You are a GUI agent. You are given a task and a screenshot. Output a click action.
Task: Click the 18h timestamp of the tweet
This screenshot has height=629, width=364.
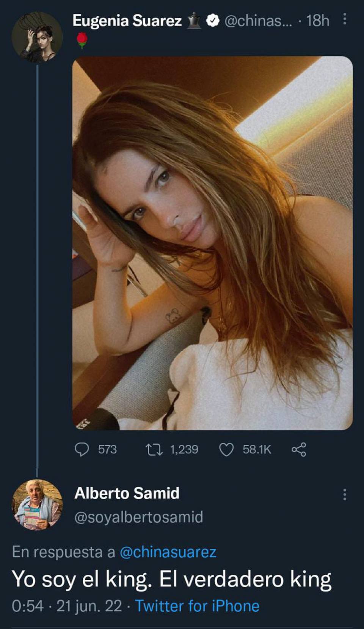[318, 20]
